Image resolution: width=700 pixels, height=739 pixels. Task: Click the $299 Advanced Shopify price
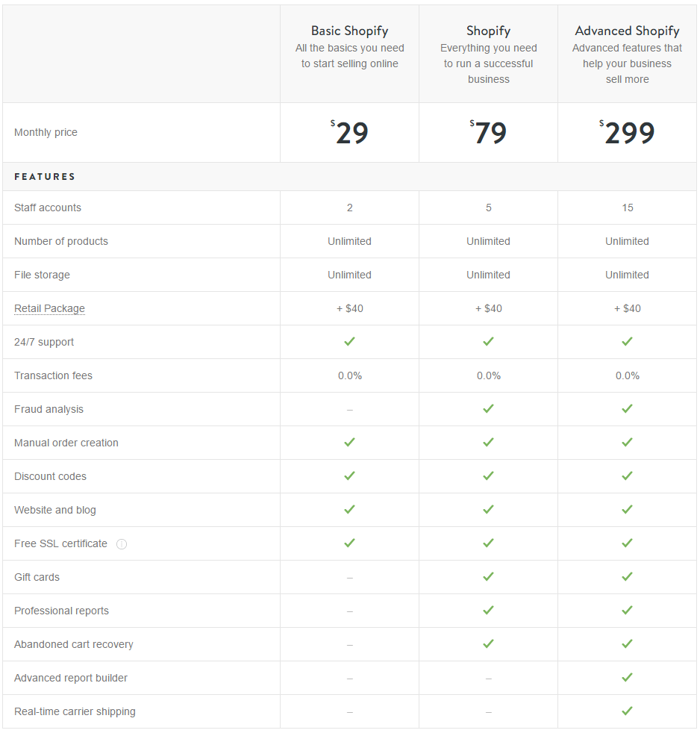point(627,133)
